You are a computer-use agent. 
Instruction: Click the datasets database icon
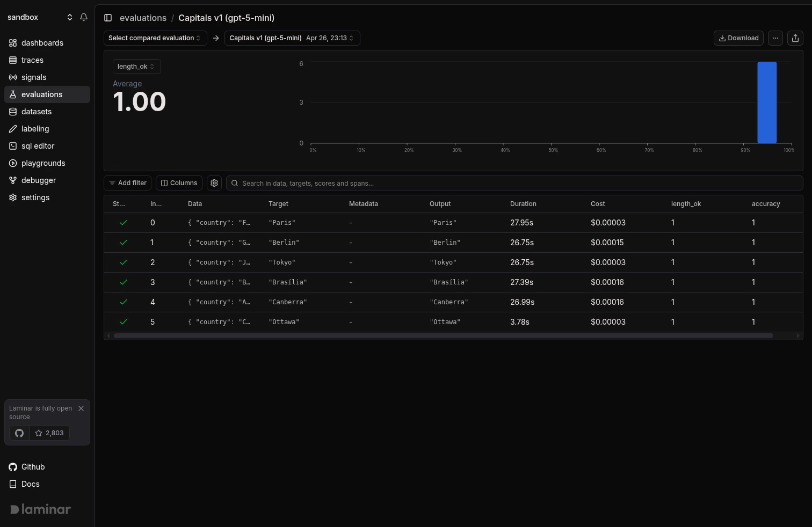point(13,112)
